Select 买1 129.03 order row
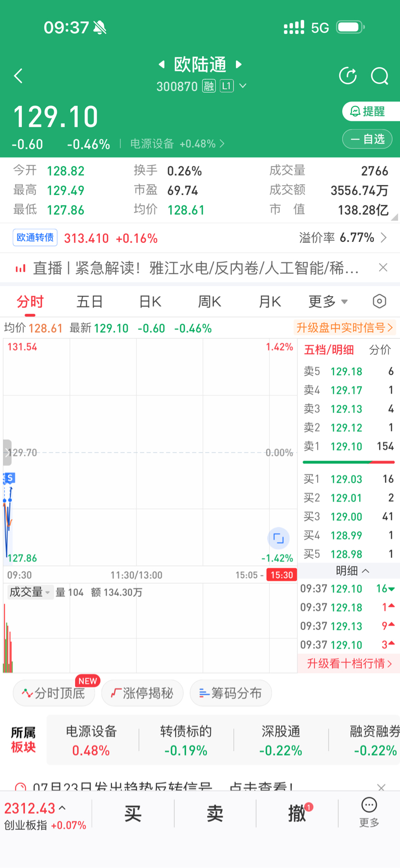The image size is (400, 868). click(348, 479)
